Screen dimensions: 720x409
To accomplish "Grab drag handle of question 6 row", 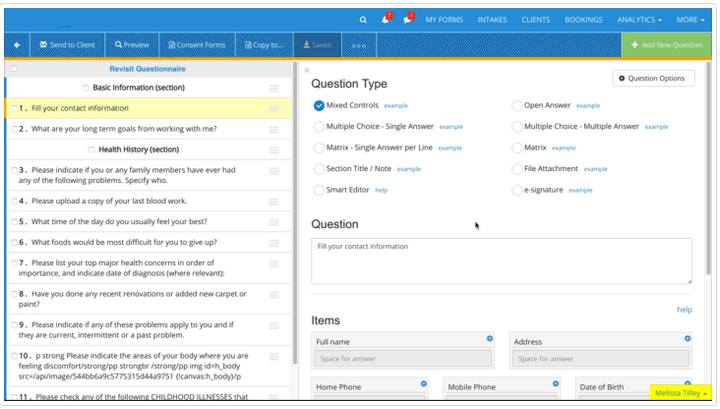I will click(x=274, y=243).
